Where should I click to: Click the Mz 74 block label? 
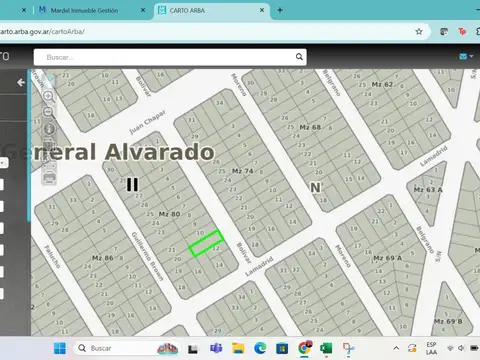pyautogui.click(x=243, y=171)
